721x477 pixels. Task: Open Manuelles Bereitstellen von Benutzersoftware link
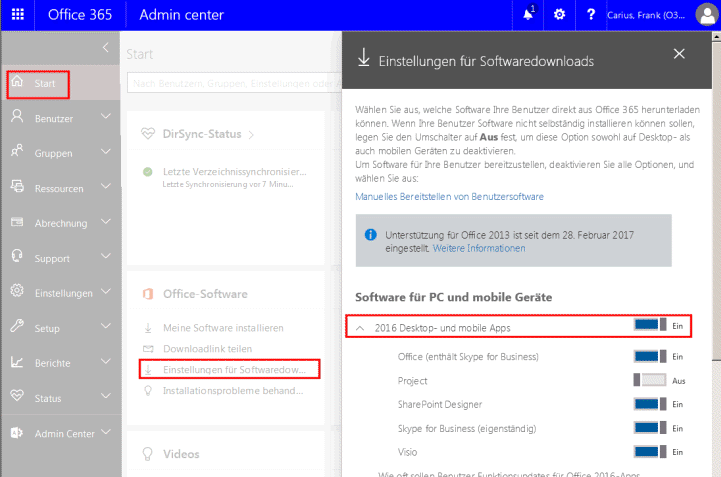(x=449, y=197)
